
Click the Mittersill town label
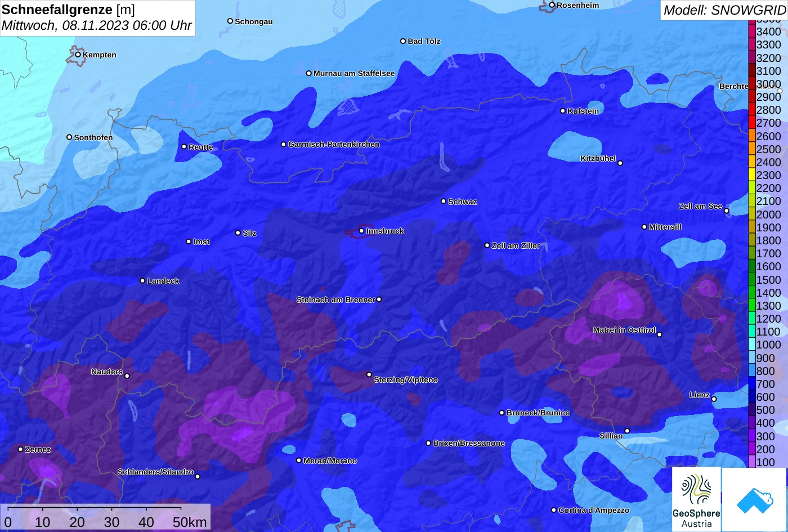click(x=665, y=227)
